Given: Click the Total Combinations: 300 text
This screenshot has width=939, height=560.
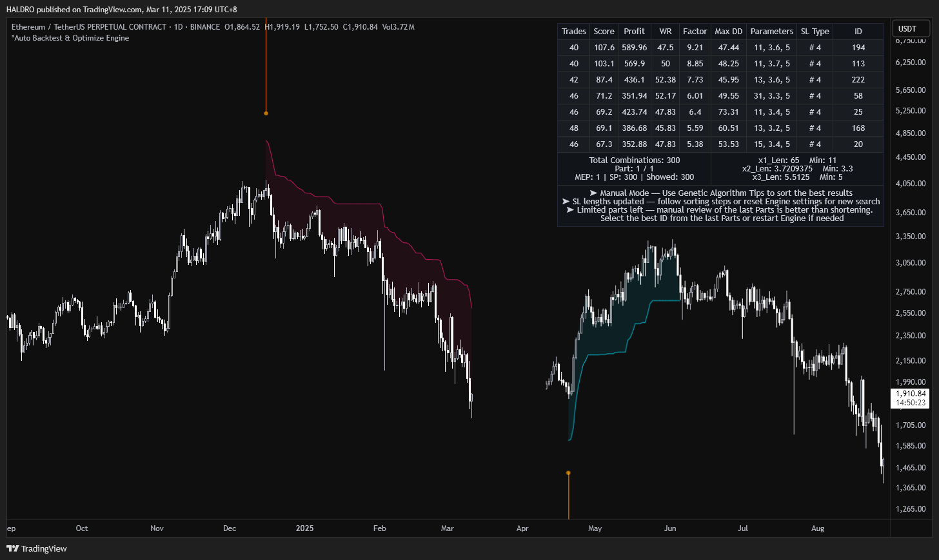Looking at the screenshot, I should (635, 160).
